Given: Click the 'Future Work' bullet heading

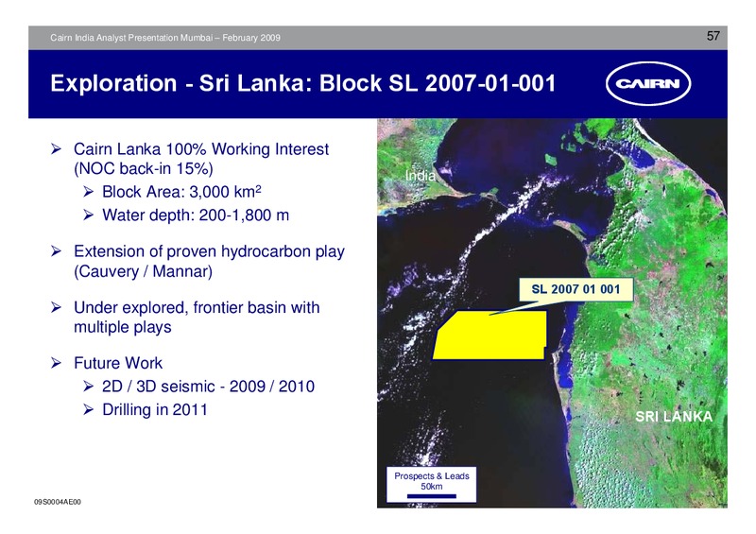Looking at the screenshot, I should (x=117, y=363).
